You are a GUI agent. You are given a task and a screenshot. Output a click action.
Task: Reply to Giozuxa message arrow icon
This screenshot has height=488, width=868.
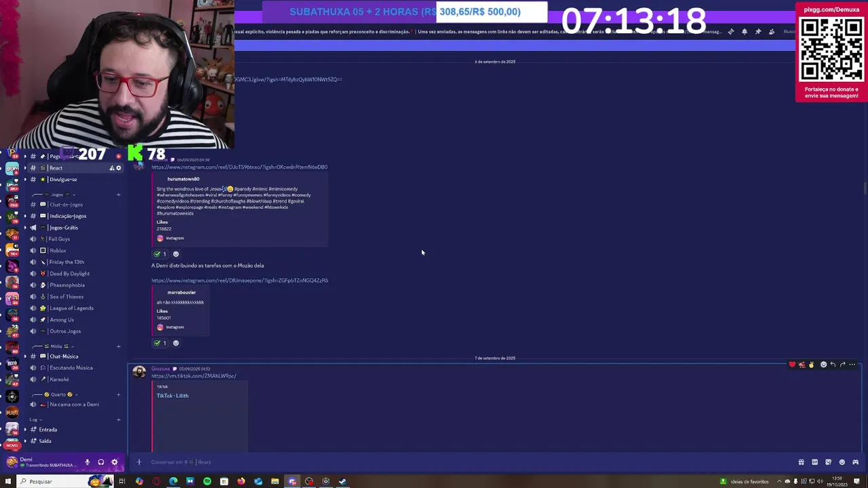[x=833, y=365]
